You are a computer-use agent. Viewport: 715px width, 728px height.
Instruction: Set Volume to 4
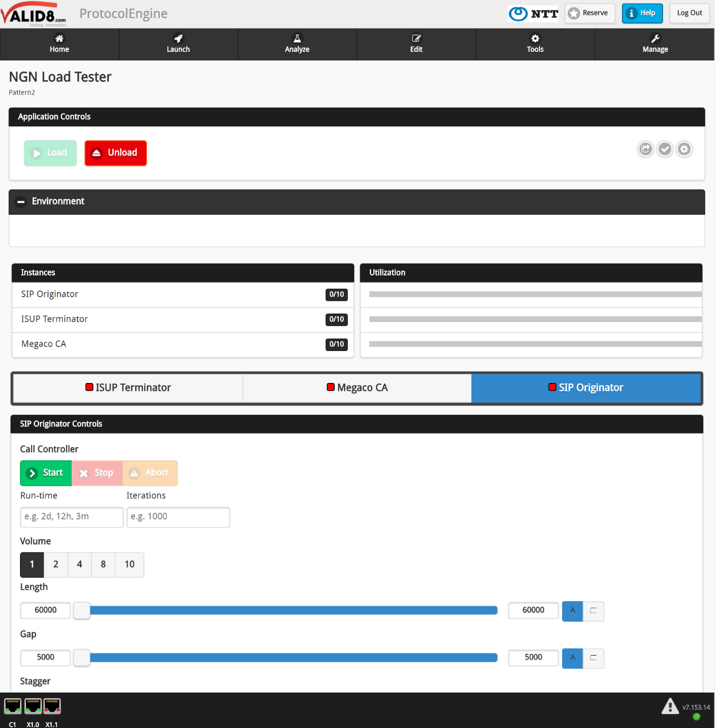[x=79, y=565]
